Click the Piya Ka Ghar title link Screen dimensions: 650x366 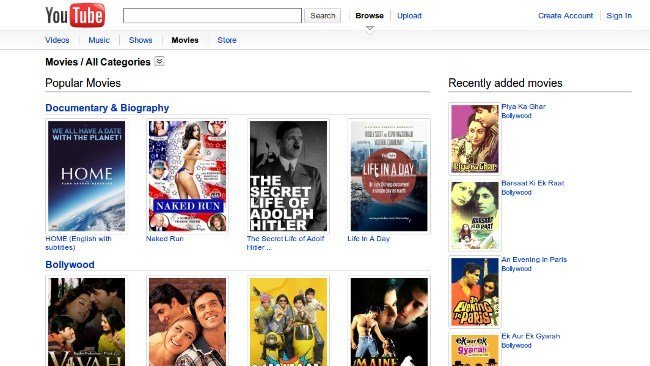pos(524,107)
